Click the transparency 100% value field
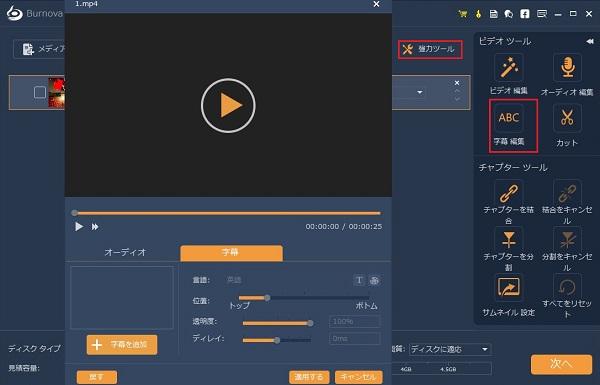The image size is (600, 385). (x=355, y=321)
